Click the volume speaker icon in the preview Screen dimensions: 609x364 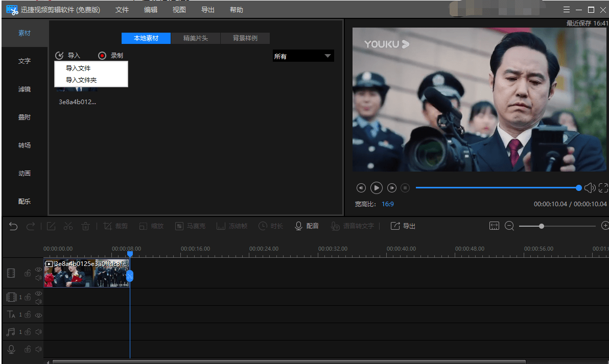tap(590, 188)
